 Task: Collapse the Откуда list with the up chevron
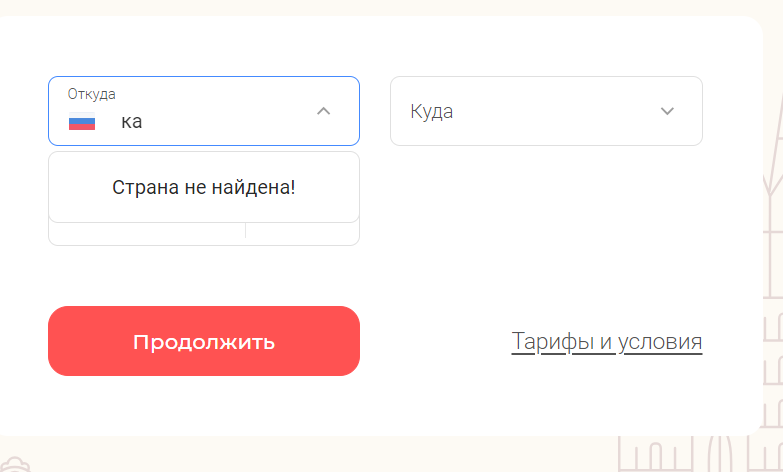click(324, 111)
